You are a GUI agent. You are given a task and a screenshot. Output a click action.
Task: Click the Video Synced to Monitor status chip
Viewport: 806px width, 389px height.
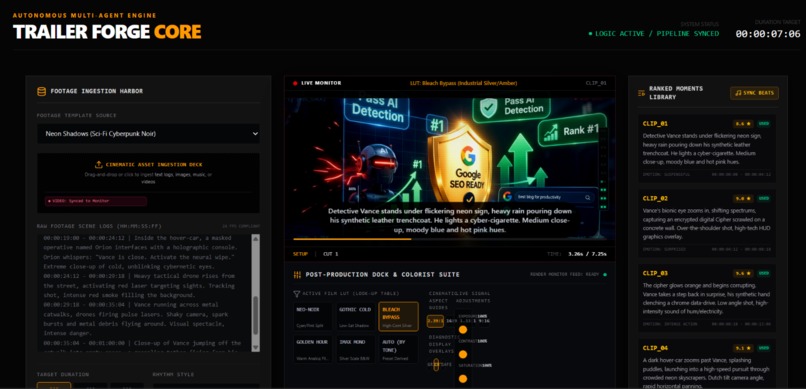coord(96,201)
